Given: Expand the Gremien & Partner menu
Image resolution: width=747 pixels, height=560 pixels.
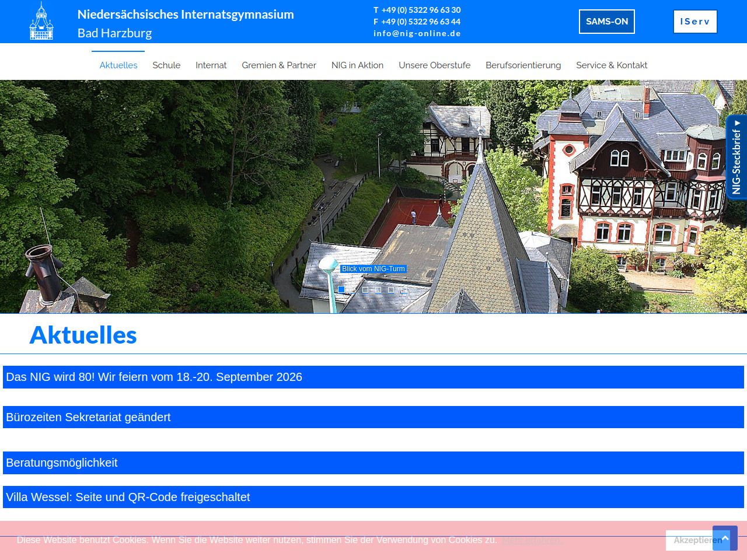Looking at the screenshot, I should [x=279, y=65].
